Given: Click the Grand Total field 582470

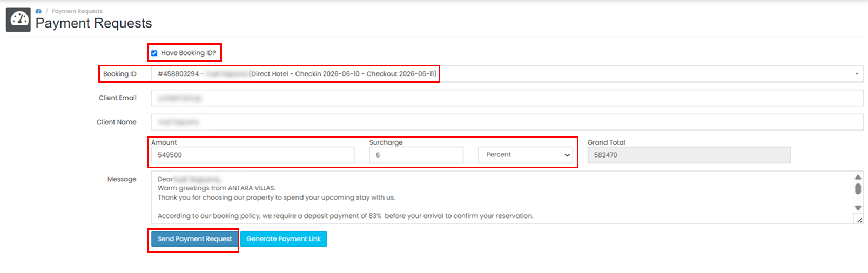Looking at the screenshot, I should (689, 155).
